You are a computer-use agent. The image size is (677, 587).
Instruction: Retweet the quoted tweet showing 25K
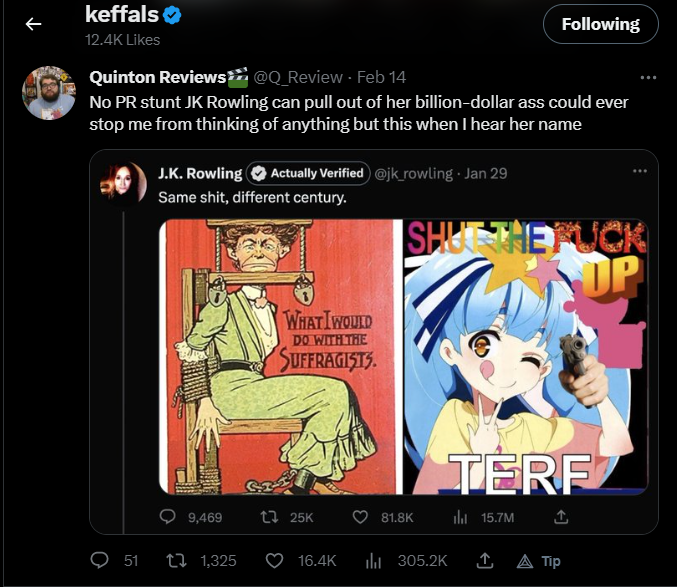pyautogui.click(x=268, y=516)
